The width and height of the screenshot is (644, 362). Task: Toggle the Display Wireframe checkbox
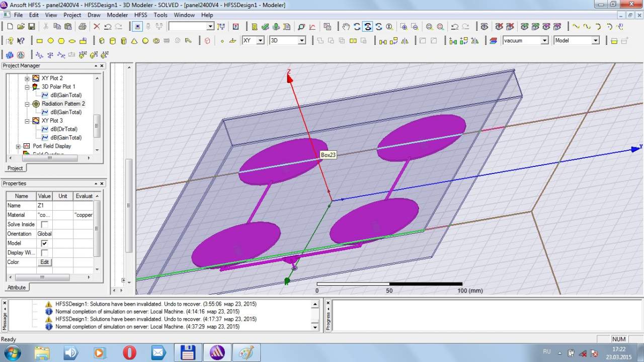44,253
